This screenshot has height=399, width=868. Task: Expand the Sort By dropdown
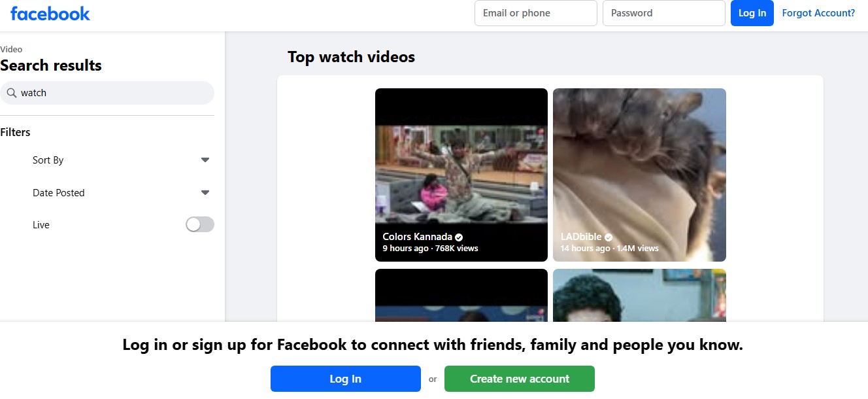click(x=205, y=160)
